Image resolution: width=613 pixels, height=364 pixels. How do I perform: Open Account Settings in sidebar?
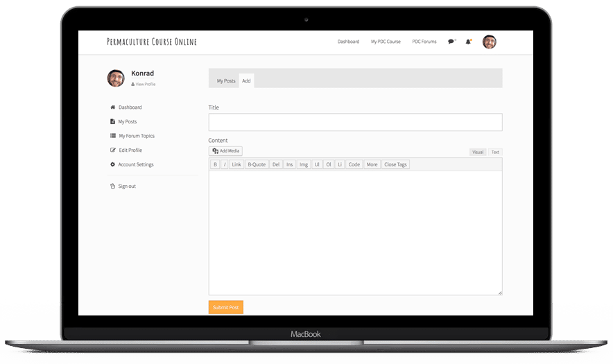[135, 164]
